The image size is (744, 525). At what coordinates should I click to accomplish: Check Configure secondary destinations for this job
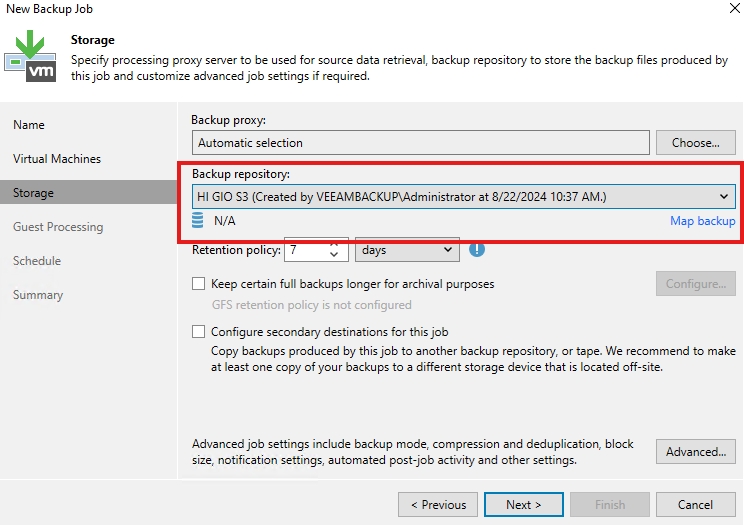pyautogui.click(x=199, y=332)
